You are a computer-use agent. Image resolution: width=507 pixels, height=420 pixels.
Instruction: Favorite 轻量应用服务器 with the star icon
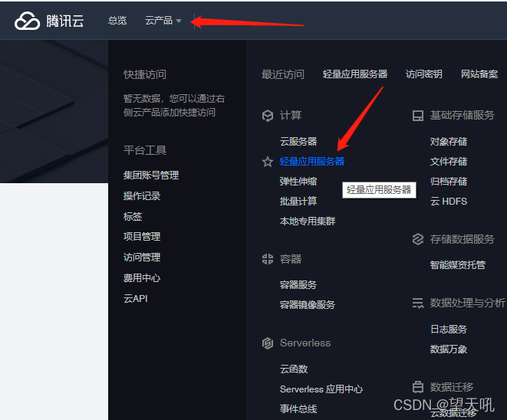pos(268,162)
